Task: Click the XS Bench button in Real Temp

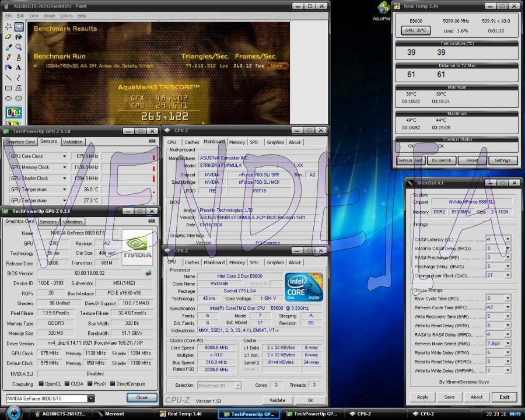Action: [442, 160]
